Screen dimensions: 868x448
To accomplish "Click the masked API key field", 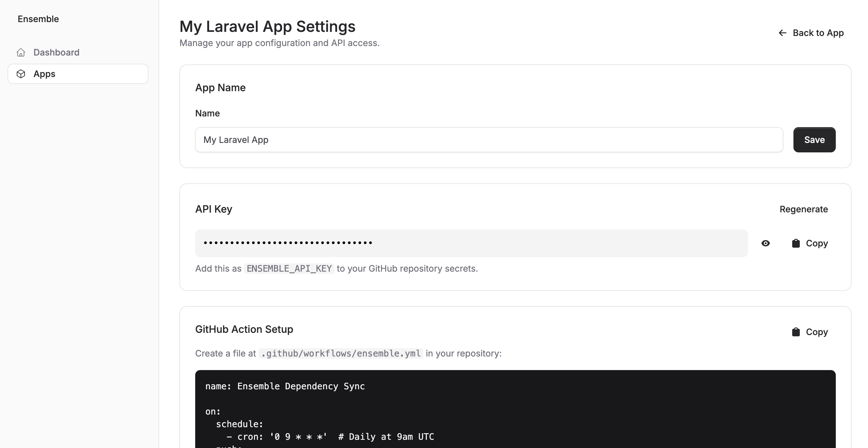I will 472,243.
